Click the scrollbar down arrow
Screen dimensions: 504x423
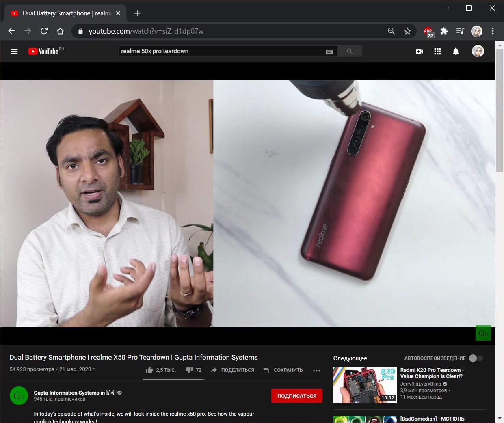500,419
